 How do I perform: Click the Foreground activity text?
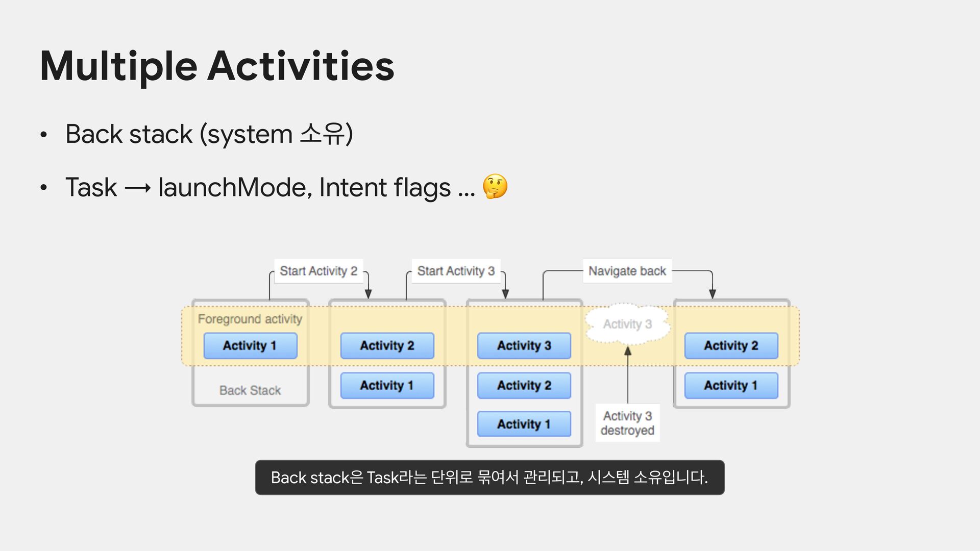[250, 319]
